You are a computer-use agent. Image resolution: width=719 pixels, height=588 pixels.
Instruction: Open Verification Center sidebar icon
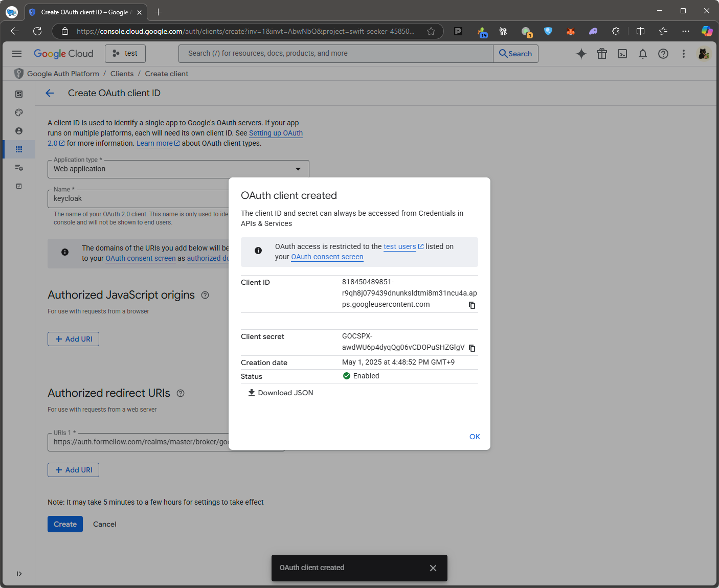pyautogui.click(x=19, y=186)
